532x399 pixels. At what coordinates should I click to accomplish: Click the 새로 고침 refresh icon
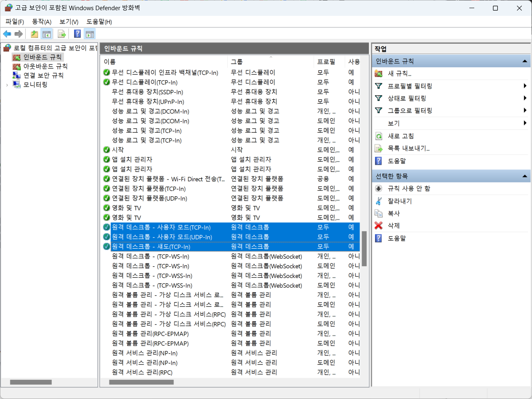click(x=379, y=136)
